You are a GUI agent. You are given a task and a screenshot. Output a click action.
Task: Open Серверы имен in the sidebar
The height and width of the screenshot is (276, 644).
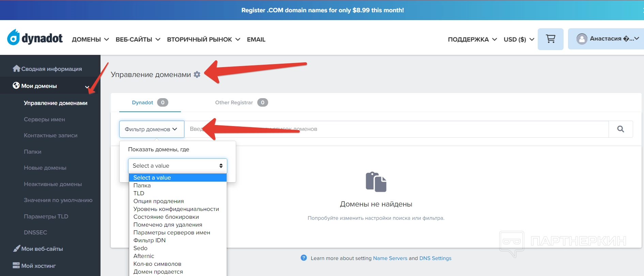coord(44,119)
